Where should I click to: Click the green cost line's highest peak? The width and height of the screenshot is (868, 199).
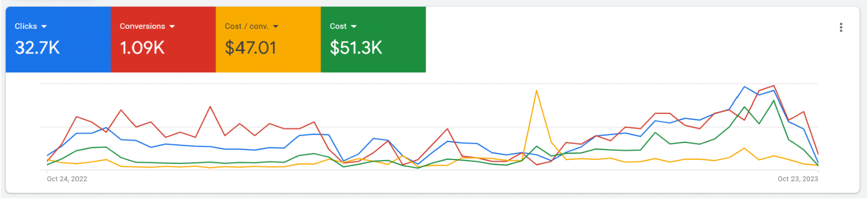[774, 101]
